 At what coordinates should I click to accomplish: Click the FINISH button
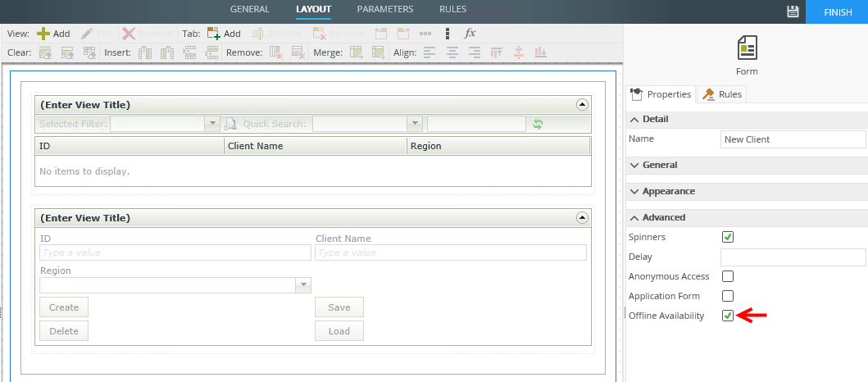pos(837,11)
